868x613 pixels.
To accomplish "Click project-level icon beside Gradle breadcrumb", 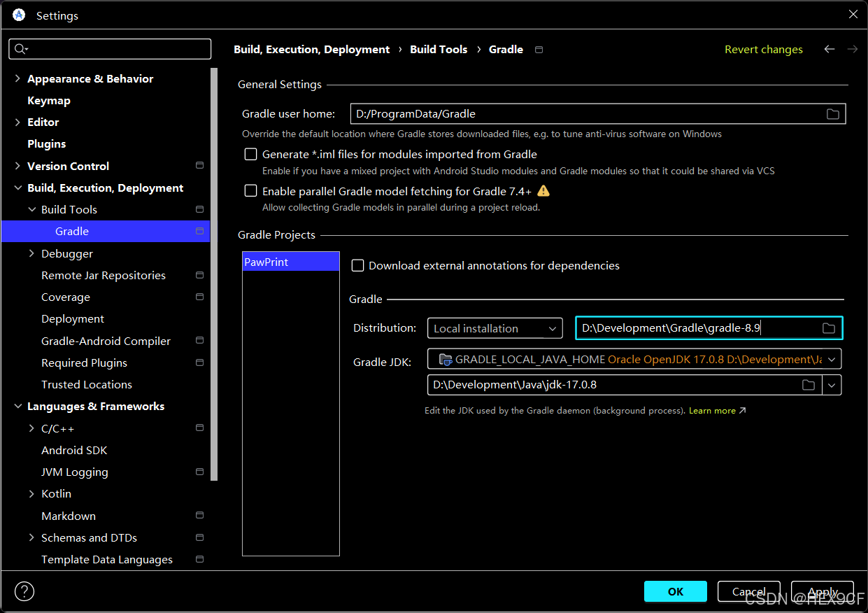I will click(x=539, y=50).
